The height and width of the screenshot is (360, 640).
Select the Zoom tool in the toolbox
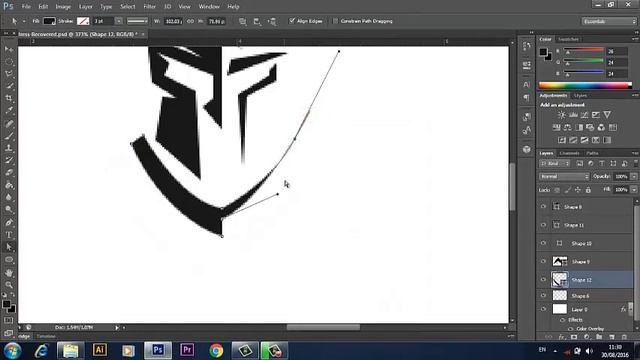click(x=9, y=284)
